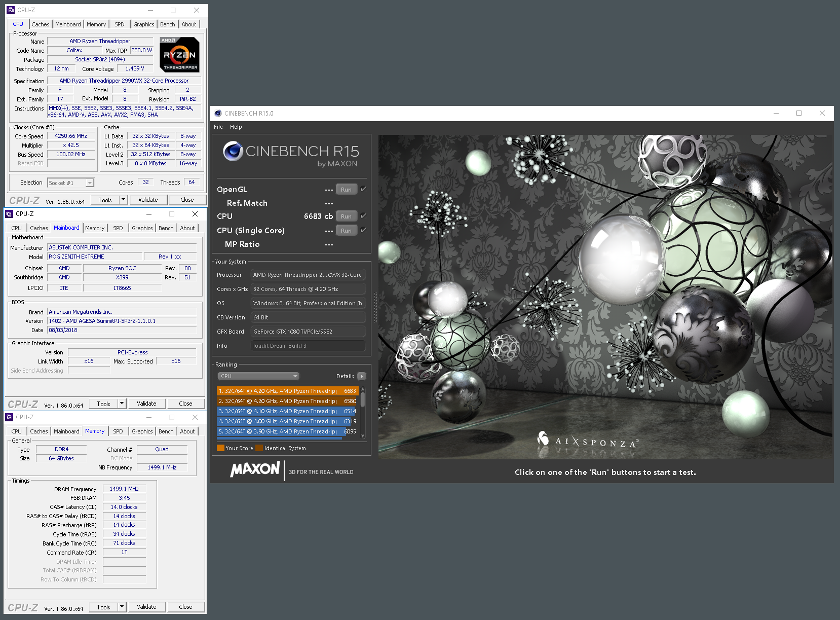Screen dimensions: 840x620
Task: Click the Specification 2990WX processor field
Action: [124, 81]
